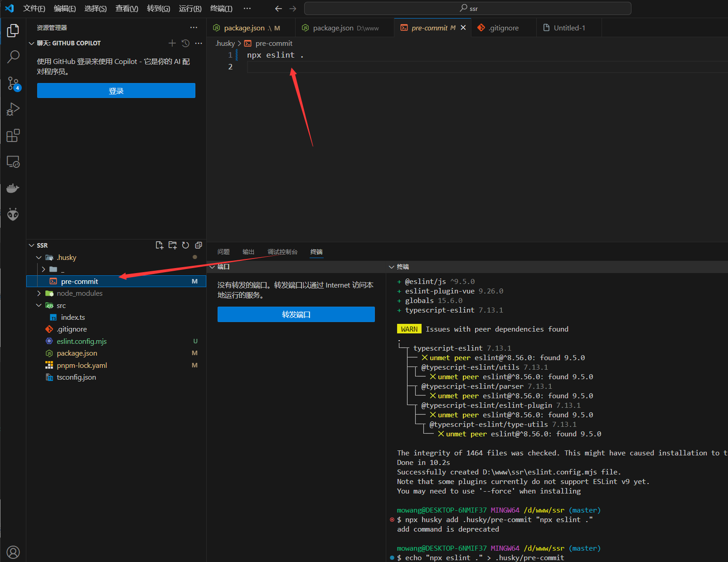Screen dimensions: 728x562
Task: Open eslint.config.mjs in explorer
Action: [x=116, y=341]
